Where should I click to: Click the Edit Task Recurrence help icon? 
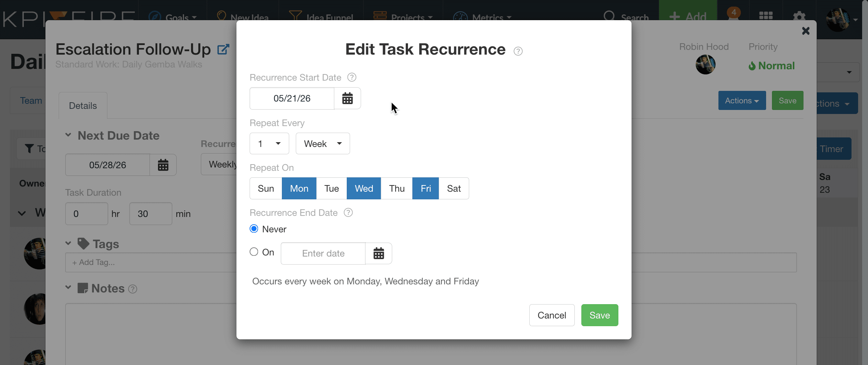[x=518, y=51]
